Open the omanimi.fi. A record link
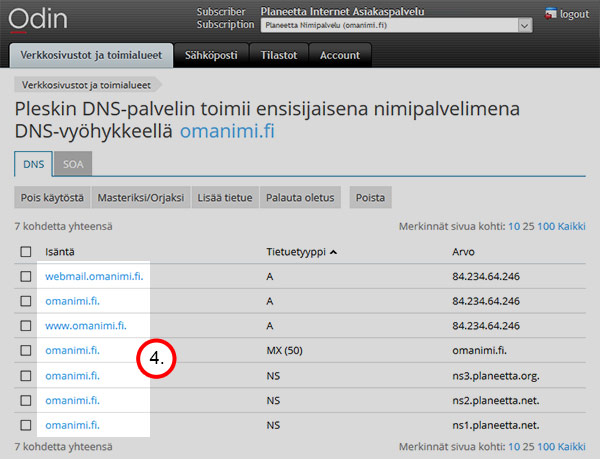The width and height of the screenshot is (600, 459). click(72, 301)
